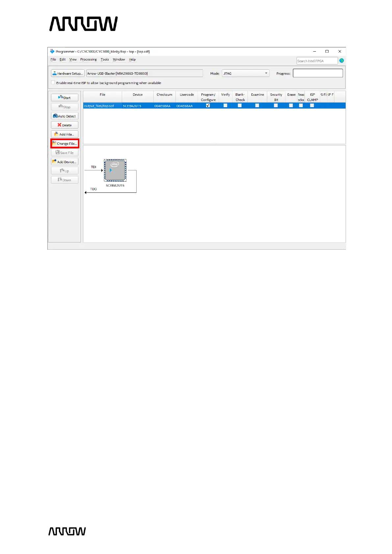Image resolution: width=392 pixels, height=554 pixels.
Task: Open the Add File dialog
Action: (x=65, y=134)
